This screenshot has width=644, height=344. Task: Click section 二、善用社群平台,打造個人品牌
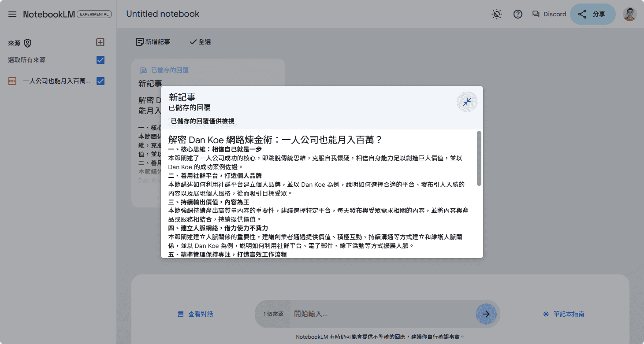(215, 176)
